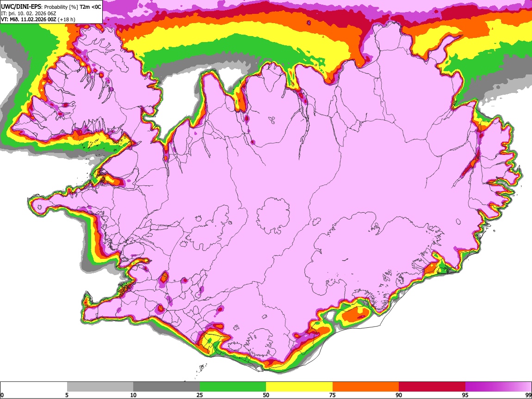
Task: Click legend tick label '50'
Action: pos(266,395)
